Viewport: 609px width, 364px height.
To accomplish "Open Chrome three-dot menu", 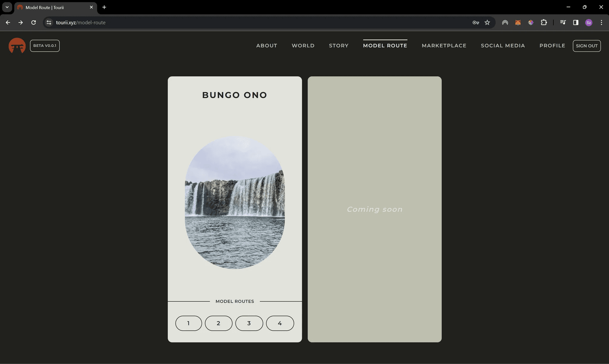I will 601,23.
